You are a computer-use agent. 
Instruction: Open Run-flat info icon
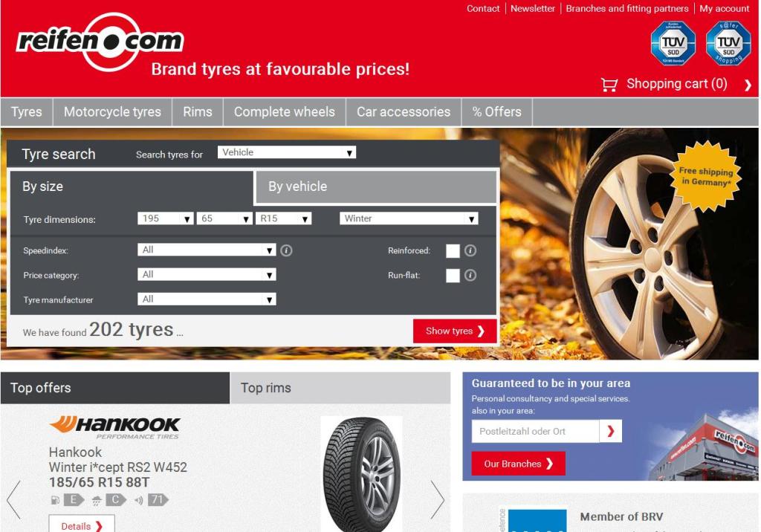pos(470,275)
